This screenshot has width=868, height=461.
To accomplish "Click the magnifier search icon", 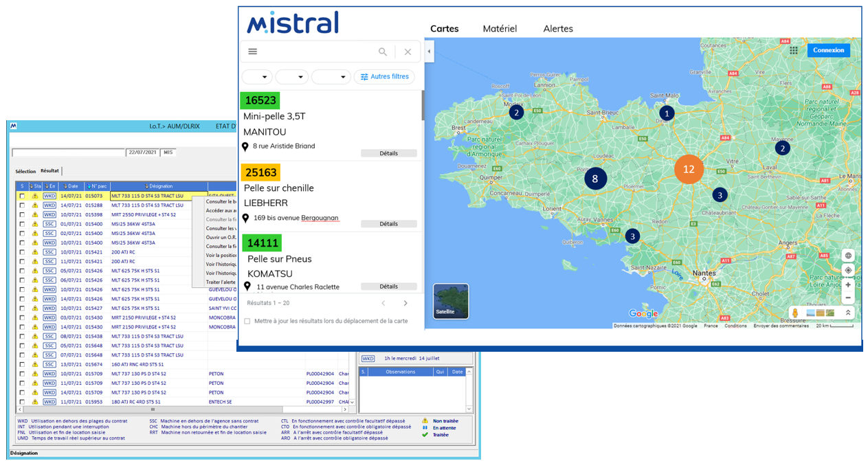I will [x=383, y=52].
